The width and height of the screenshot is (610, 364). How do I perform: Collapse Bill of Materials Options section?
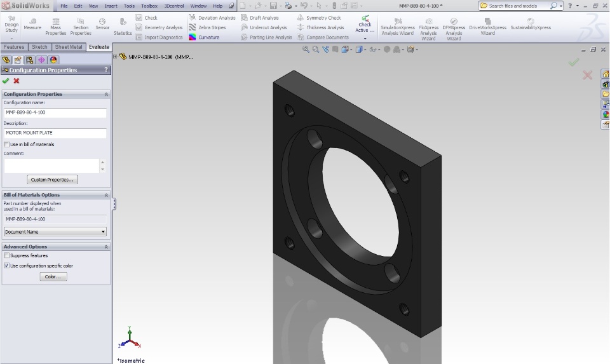point(106,195)
